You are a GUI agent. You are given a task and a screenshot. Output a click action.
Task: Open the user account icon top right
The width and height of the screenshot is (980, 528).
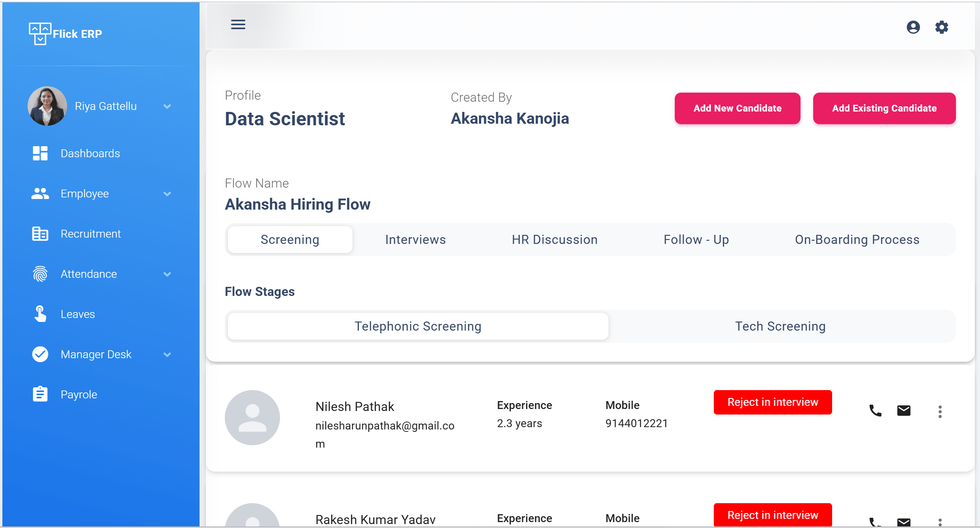913,27
